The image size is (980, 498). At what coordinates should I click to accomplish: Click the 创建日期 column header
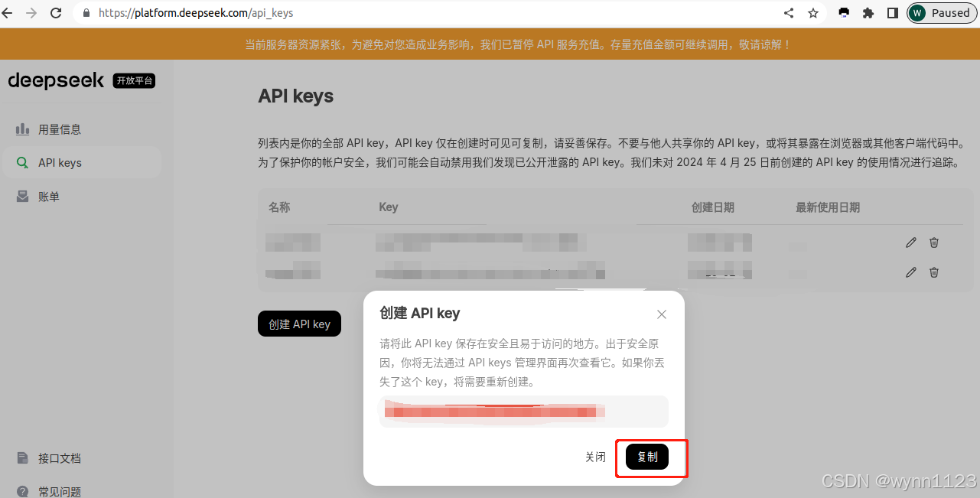tap(713, 207)
